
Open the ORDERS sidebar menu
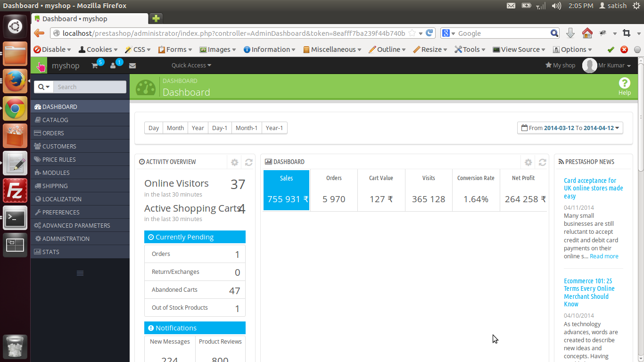(x=80, y=133)
